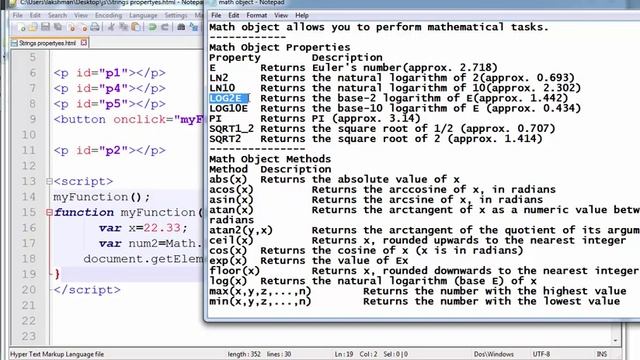
Task: Click the Cut scissors icon in Notepad++
Action: (x=111, y=27)
